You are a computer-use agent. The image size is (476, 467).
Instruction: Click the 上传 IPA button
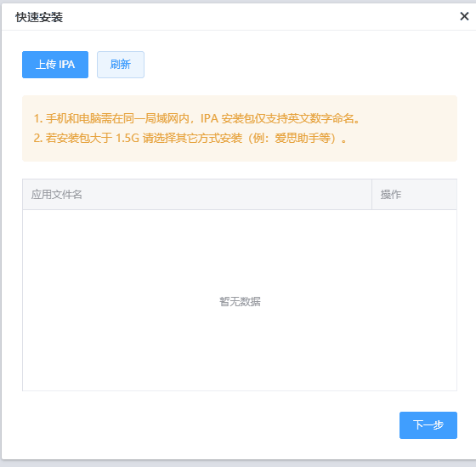point(55,65)
